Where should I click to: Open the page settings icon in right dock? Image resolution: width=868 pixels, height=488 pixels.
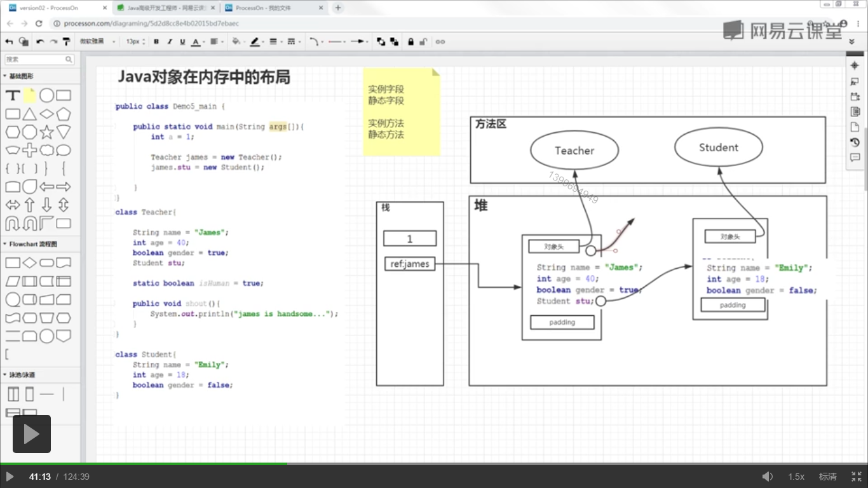pyautogui.click(x=855, y=127)
